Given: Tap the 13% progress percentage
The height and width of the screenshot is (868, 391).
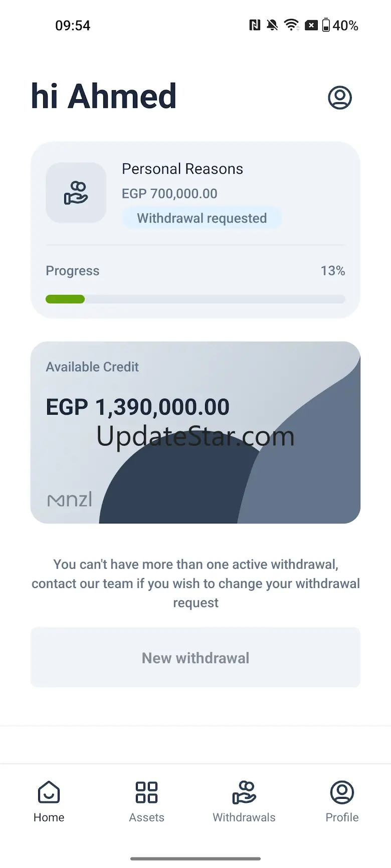Looking at the screenshot, I should coord(333,271).
